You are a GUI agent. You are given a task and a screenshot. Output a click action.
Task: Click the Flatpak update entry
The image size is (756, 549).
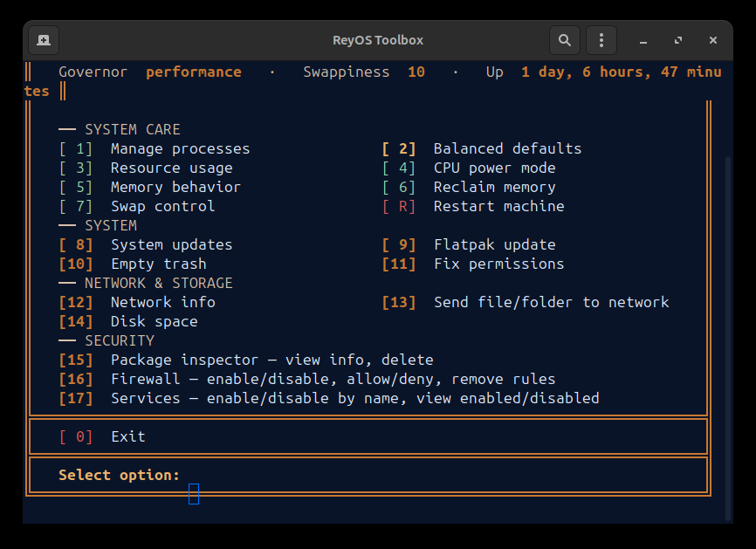point(469,245)
